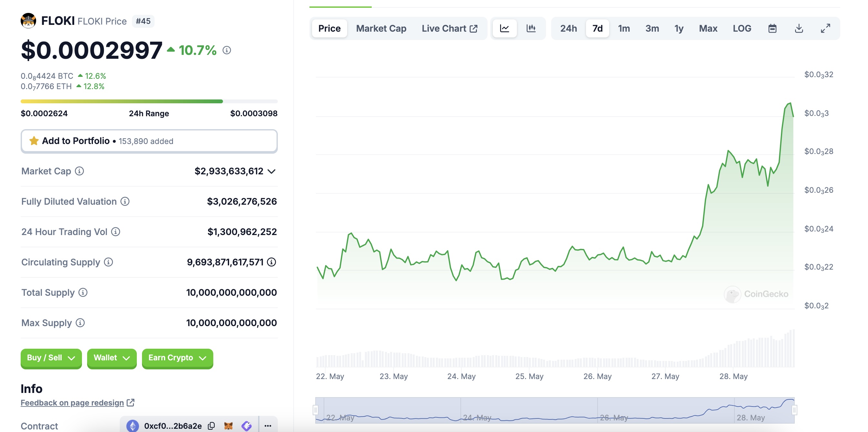Expand chart to fullscreen
The height and width of the screenshot is (432, 868).
coord(825,28)
